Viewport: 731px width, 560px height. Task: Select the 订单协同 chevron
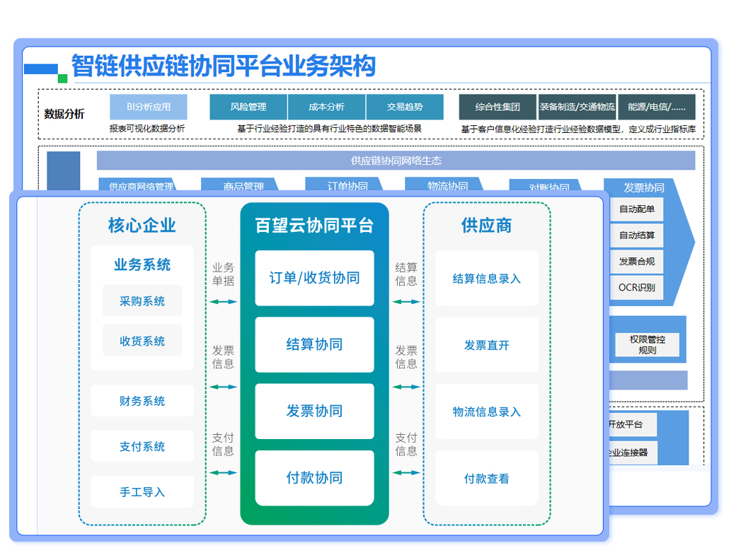point(345,185)
